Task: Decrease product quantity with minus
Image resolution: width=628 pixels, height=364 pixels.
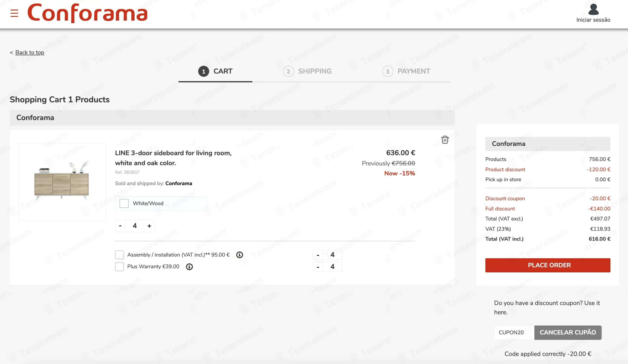Action: coord(120,226)
